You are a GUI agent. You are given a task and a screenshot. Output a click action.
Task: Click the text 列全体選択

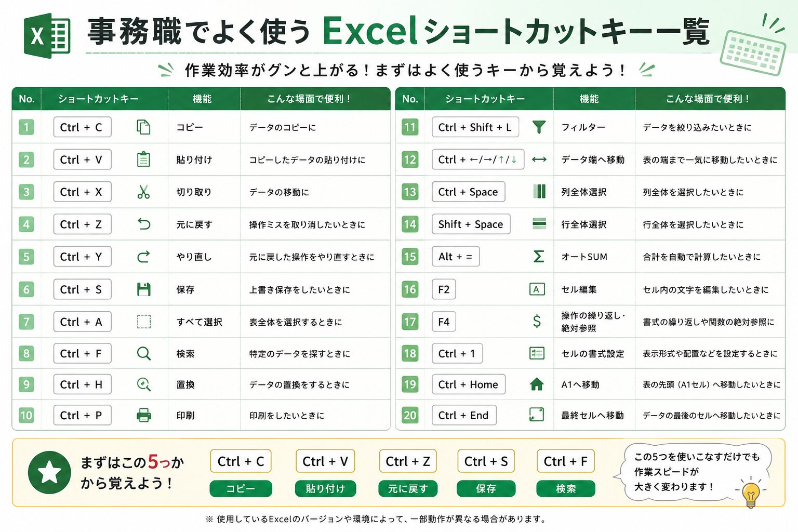584,192
